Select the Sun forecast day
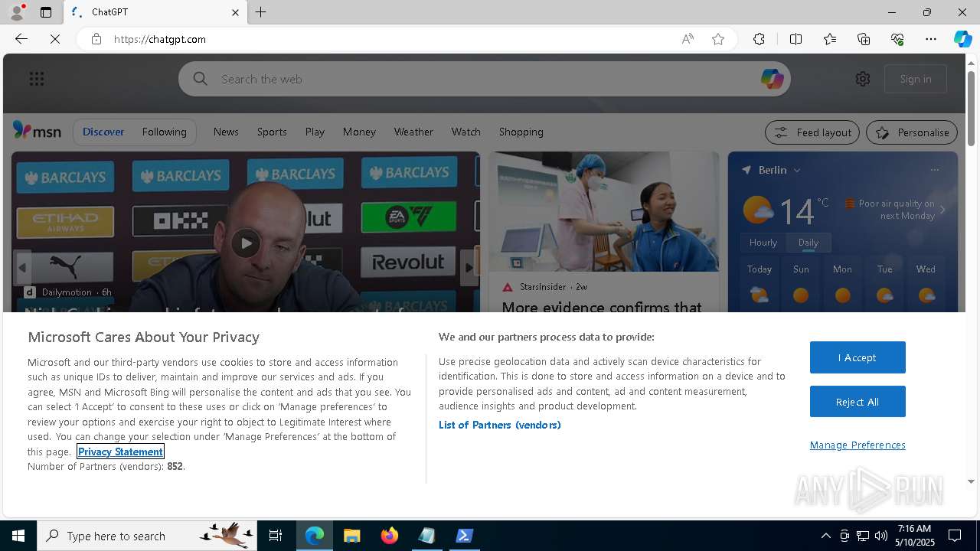The height and width of the screenshot is (551, 980). (801, 283)
